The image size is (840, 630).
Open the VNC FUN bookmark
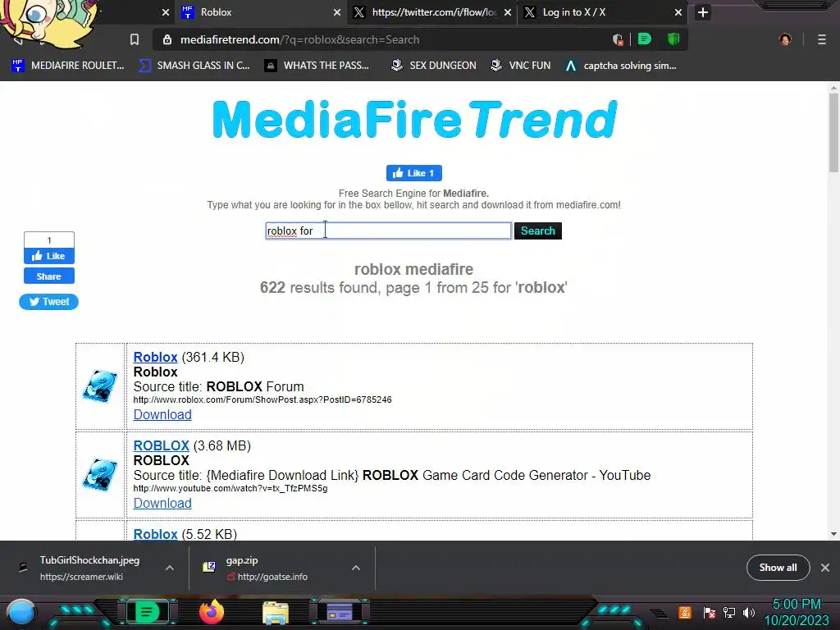click(x=521, y=66)
